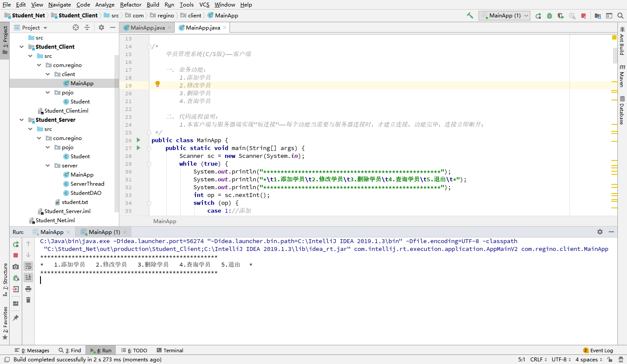This screenshot has height=364, width=627.
Task: Switch to the first MainApp.java editor tab
Action: [148, 27]
